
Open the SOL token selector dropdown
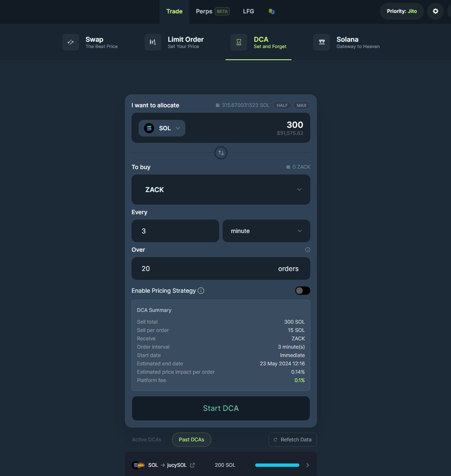click(162, 128)
